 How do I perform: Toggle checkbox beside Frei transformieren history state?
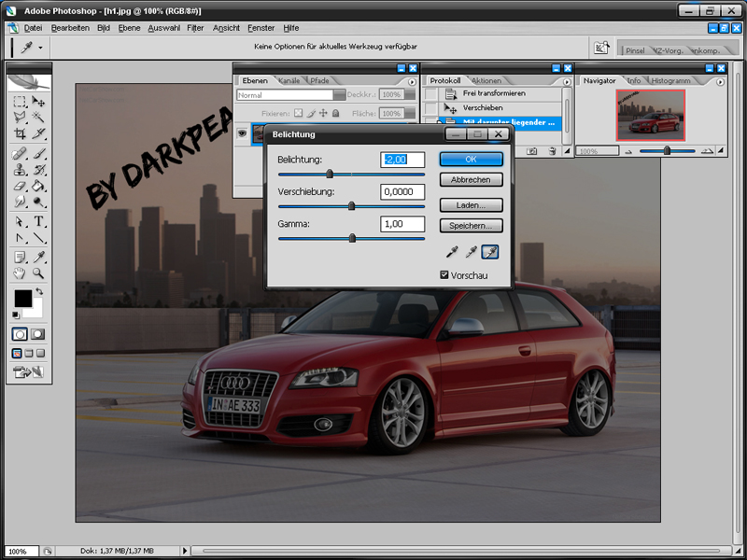430,94
